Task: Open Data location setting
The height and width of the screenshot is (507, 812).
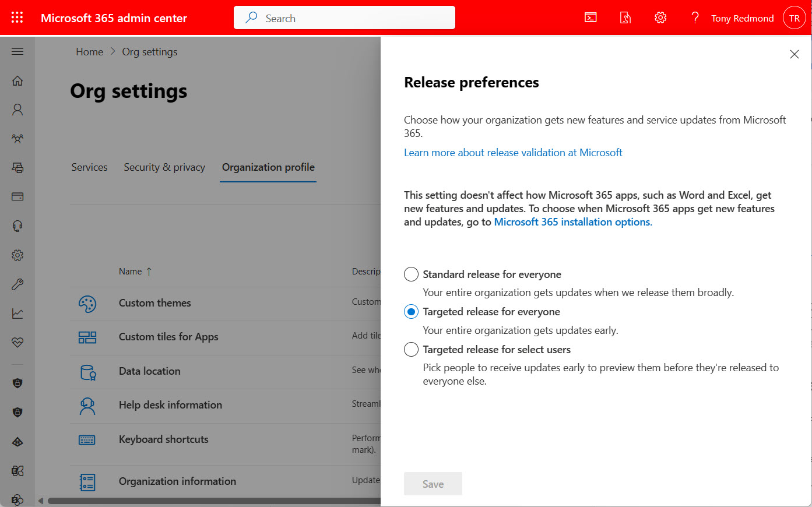Action: point(150,371)
